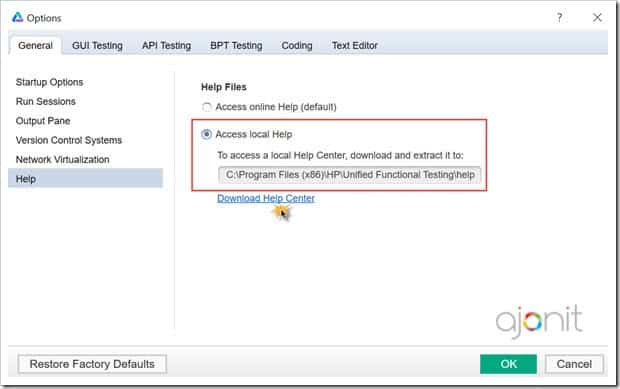Image resolution: width=620 pixels, height=389 pixels.
Task: Confirm settings with the OK button
Action: (x=508, y=364)
